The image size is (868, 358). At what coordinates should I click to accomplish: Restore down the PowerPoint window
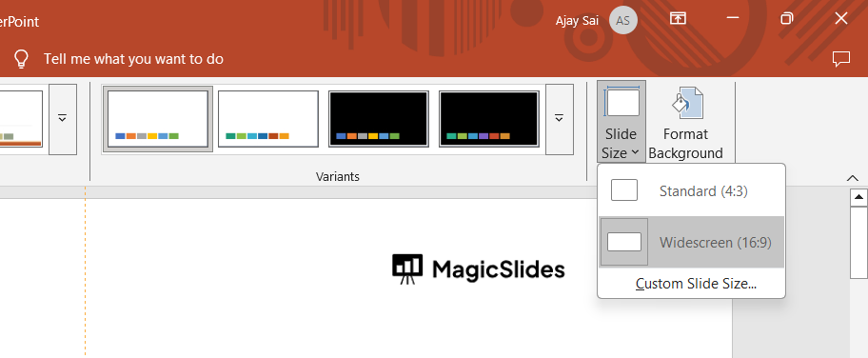click(786, 18)
